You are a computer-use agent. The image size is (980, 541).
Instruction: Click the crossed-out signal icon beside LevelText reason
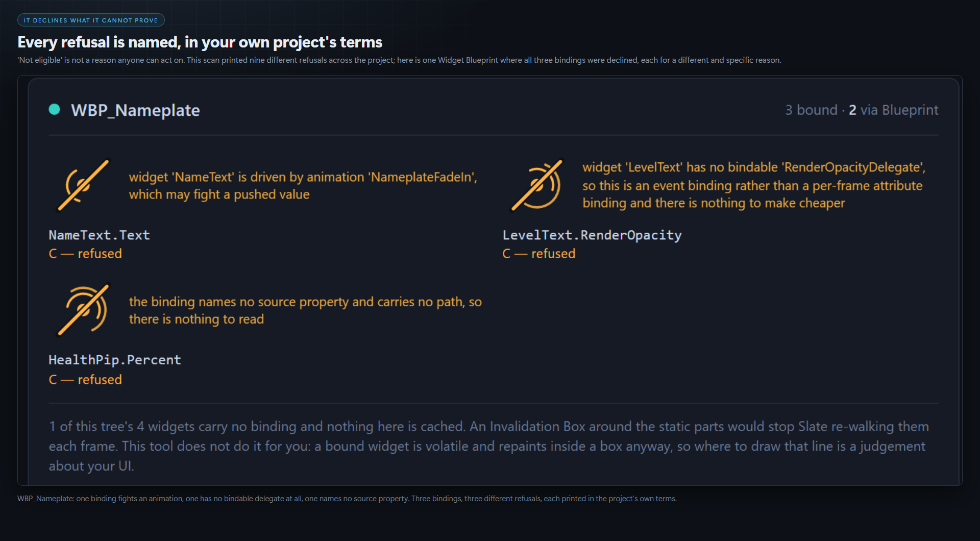(537, 185)
